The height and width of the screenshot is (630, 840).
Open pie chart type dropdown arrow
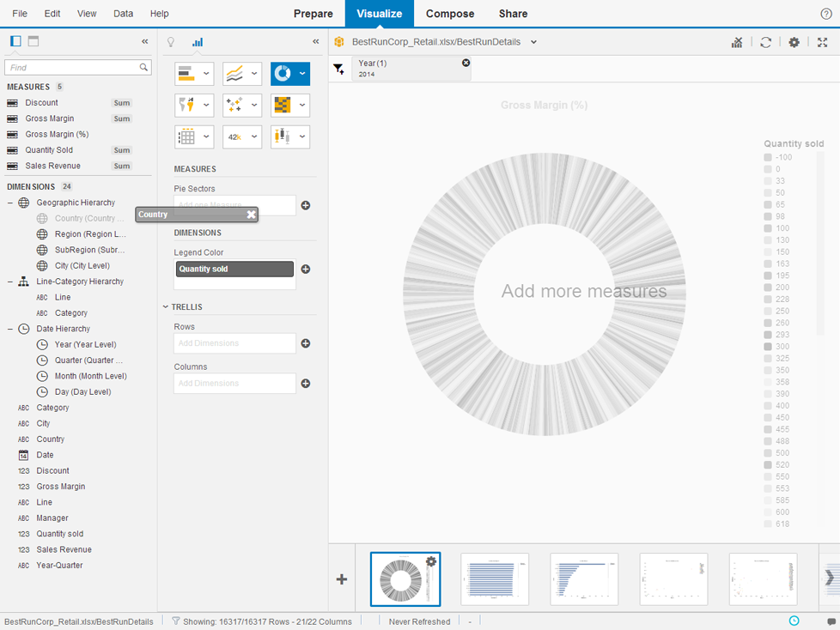click(302, 74)
